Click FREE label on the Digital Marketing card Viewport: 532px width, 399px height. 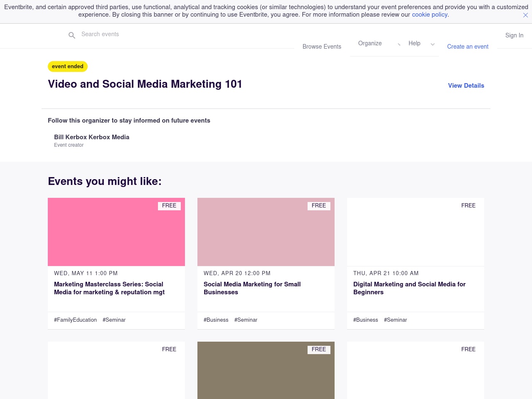(x=468, y=206)
